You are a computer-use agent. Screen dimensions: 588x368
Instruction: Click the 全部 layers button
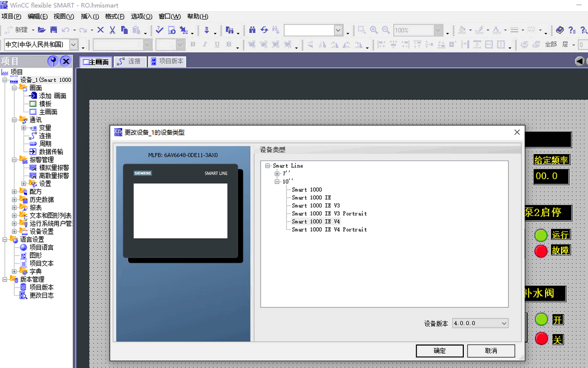[550, 45]
